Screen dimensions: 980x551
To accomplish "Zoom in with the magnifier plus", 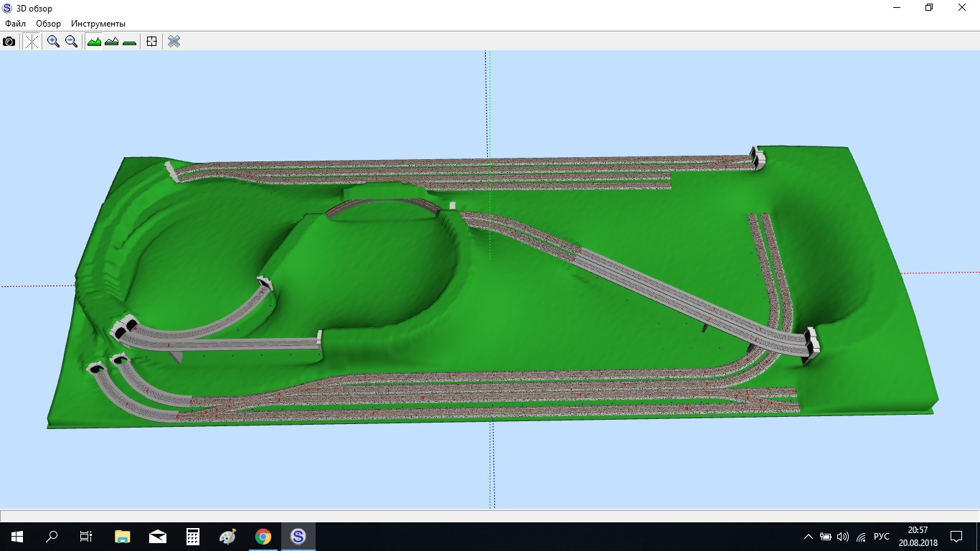I will (x=53, y=42).
